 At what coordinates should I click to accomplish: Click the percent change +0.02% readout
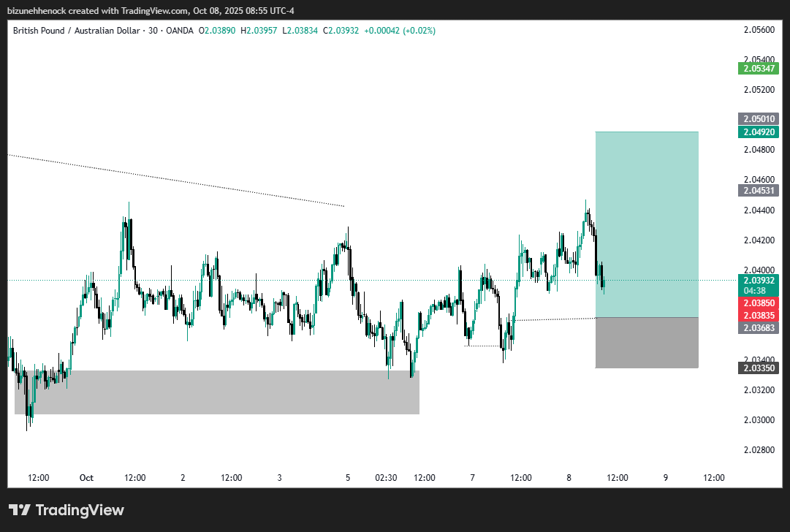(x=418, y=31)
